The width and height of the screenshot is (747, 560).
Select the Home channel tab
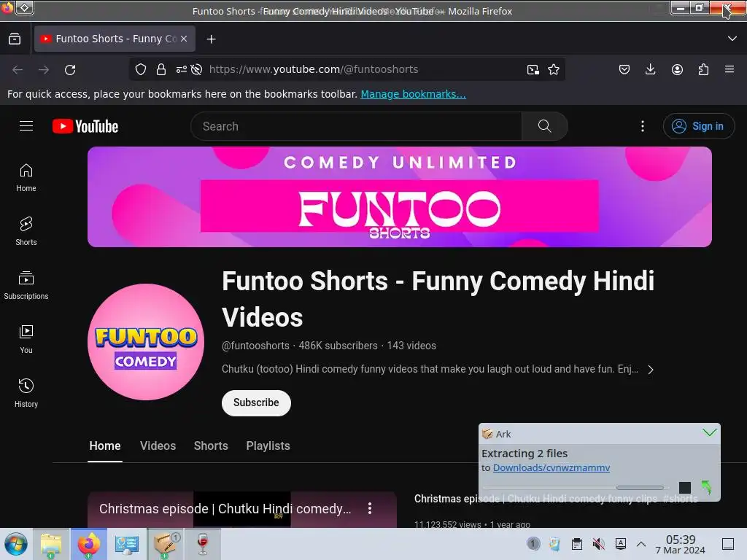click(105, 446)
